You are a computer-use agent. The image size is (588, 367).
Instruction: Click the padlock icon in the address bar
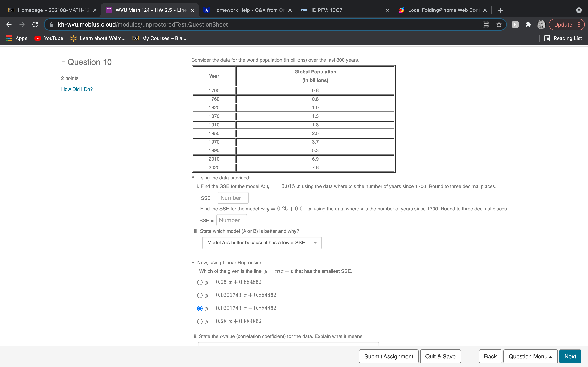pyautogui.click(x=51, y=24)
